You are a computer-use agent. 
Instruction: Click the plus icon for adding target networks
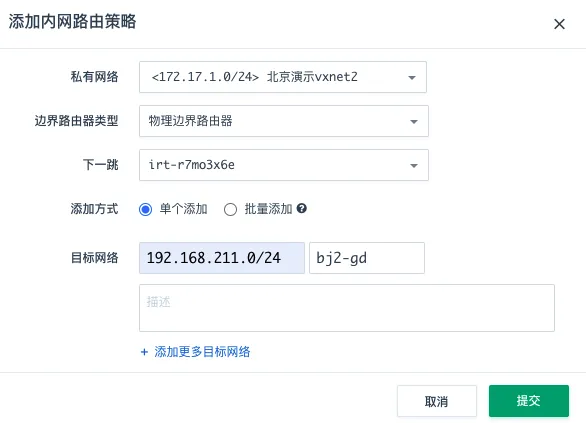(144, 352)
